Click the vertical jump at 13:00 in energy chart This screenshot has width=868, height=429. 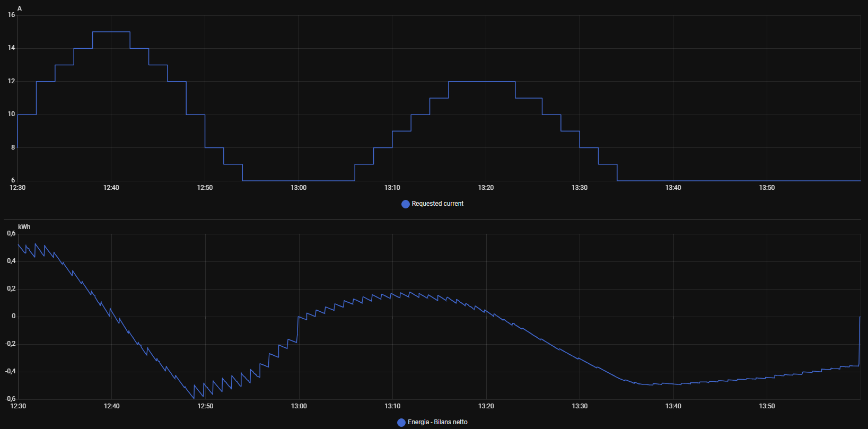coord(298,329)
